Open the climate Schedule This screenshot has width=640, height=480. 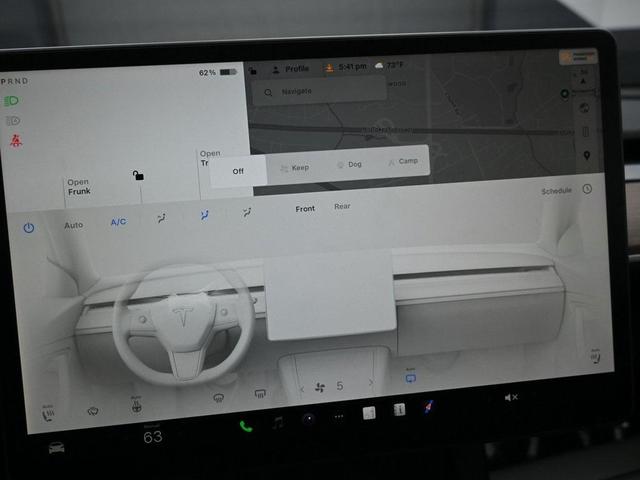tap(557, 191)
